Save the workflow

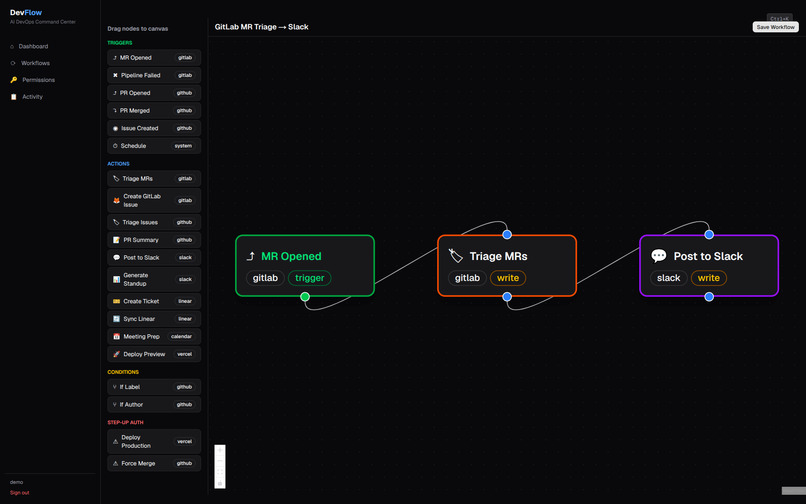(775, 27)
